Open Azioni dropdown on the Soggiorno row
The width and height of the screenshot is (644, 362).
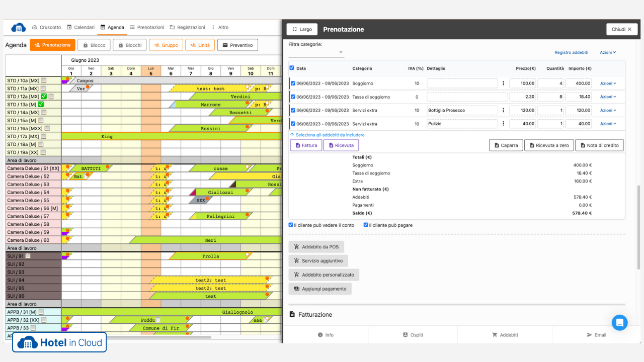click(x=608, y=83)
